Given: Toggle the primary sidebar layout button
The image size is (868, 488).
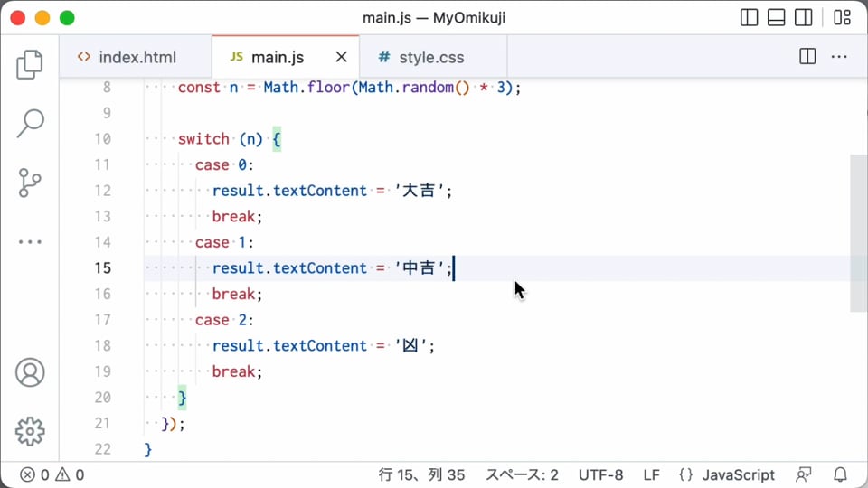Looking at the screenshot, I should point(749,17).
